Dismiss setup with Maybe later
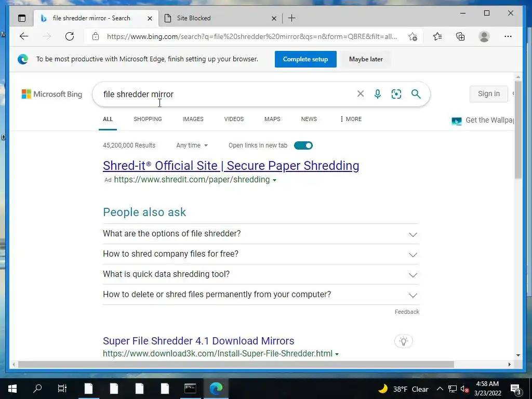Viewport: 532px width, 399px height. pyautogui.click(x=366, y=59)
